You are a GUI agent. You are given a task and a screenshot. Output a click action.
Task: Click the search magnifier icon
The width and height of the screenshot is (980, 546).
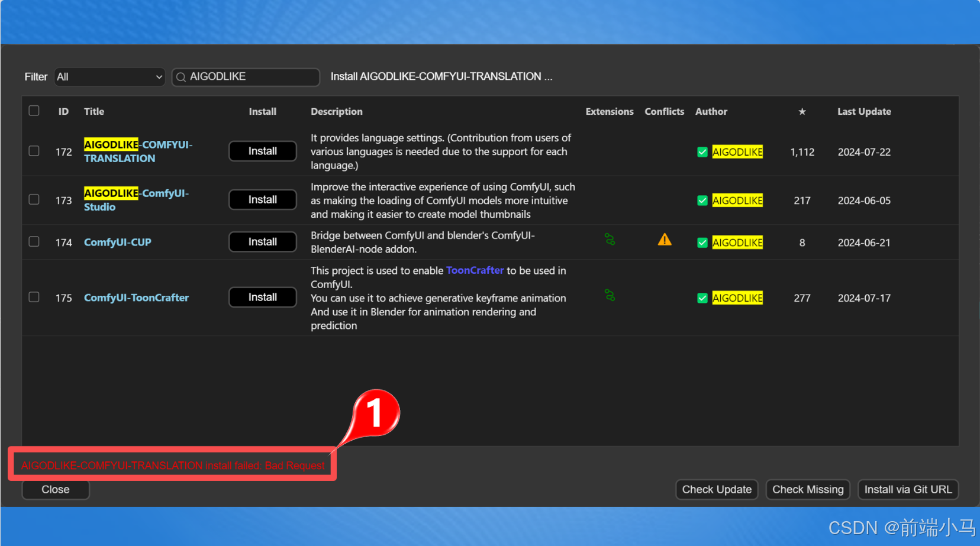pyautogui.click(x=181, y=77)
